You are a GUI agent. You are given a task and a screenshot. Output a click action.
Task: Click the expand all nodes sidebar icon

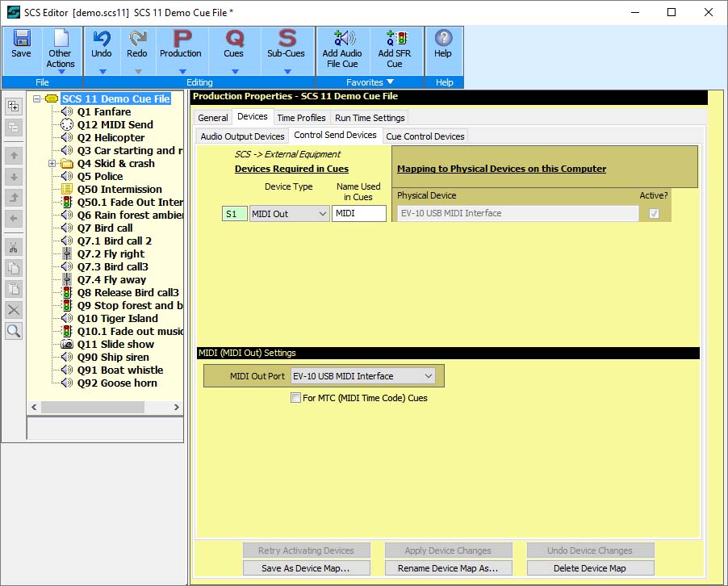pos(14,107)
